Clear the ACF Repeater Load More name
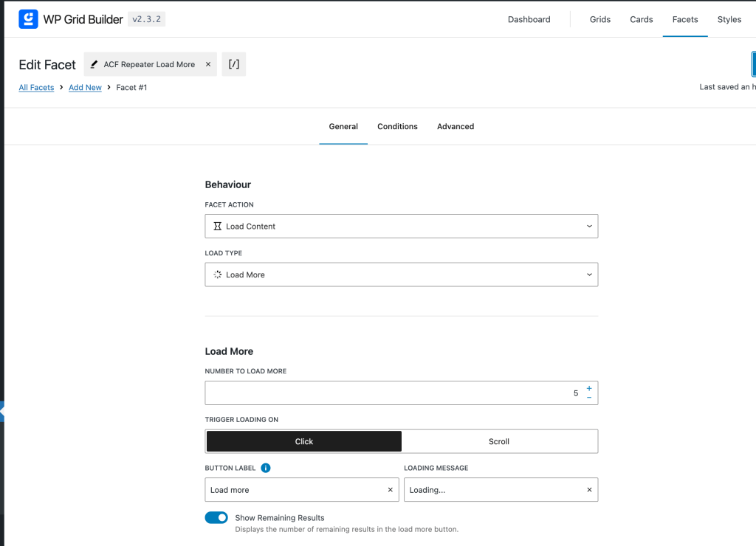Viewport: 756px width, 546px height. point(208,64)
